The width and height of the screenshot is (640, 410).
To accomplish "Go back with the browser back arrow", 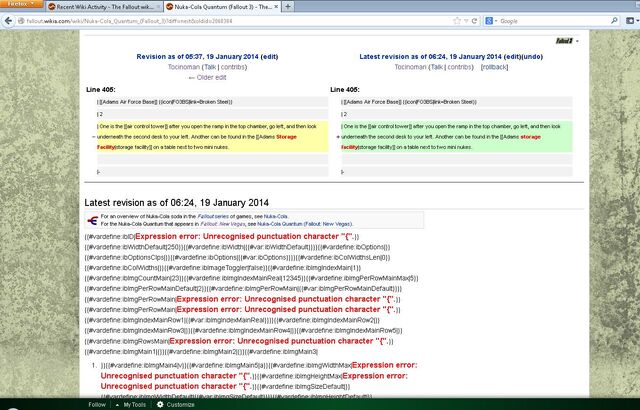I will coord(7,21).
